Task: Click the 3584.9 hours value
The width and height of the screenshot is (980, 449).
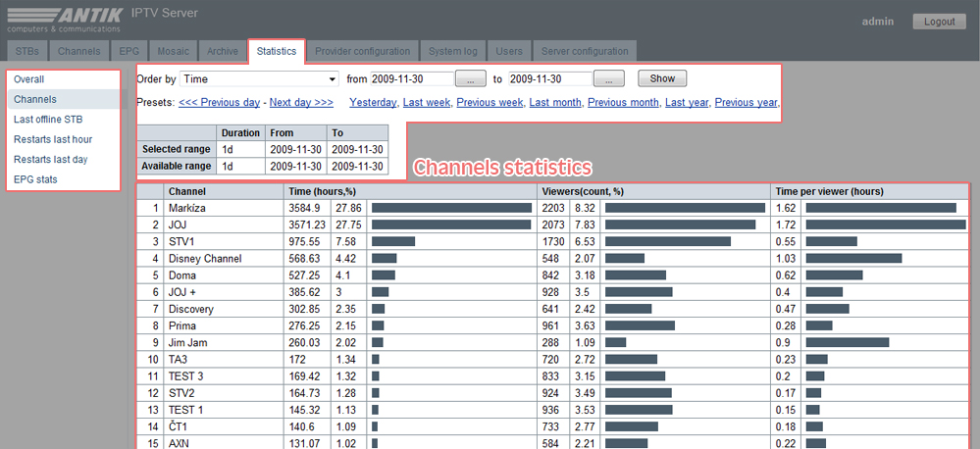Action: click(x=304, y=208)
